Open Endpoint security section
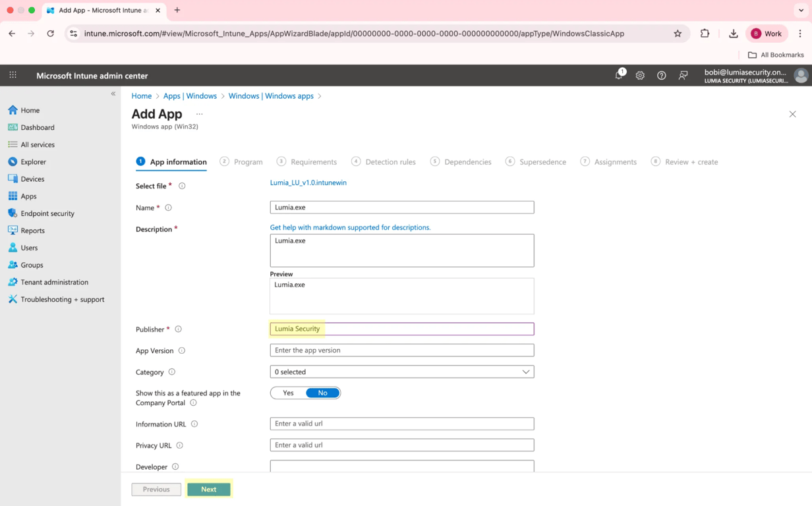This screenshot has width=812, height=506. (x=47, y=213)
